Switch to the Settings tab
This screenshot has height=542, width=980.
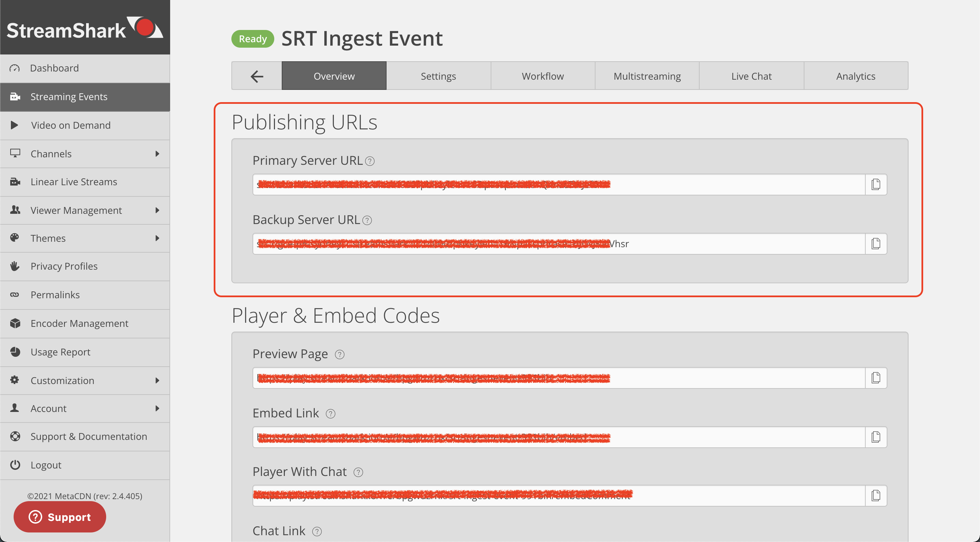click(438, 76)
